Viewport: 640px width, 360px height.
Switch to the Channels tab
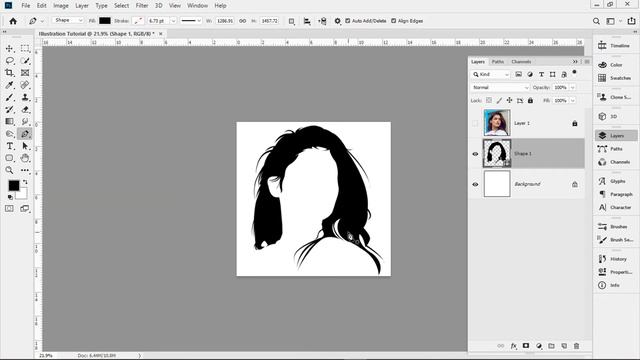(521, 62)
